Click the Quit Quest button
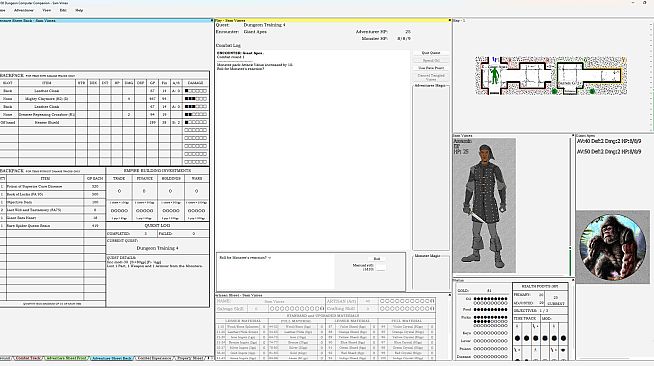The image size is (654, 366). 431,53
